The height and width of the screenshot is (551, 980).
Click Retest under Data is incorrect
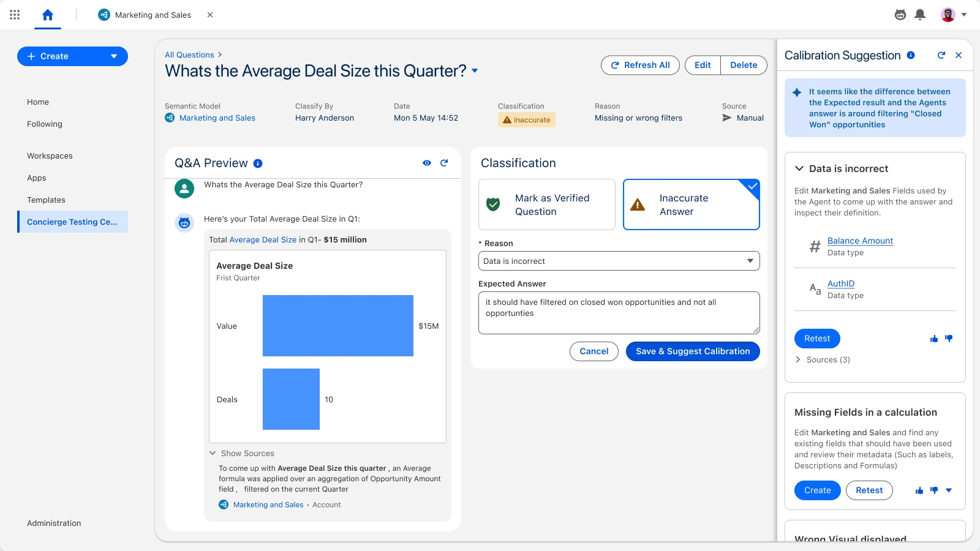click(x=817, y=339)
